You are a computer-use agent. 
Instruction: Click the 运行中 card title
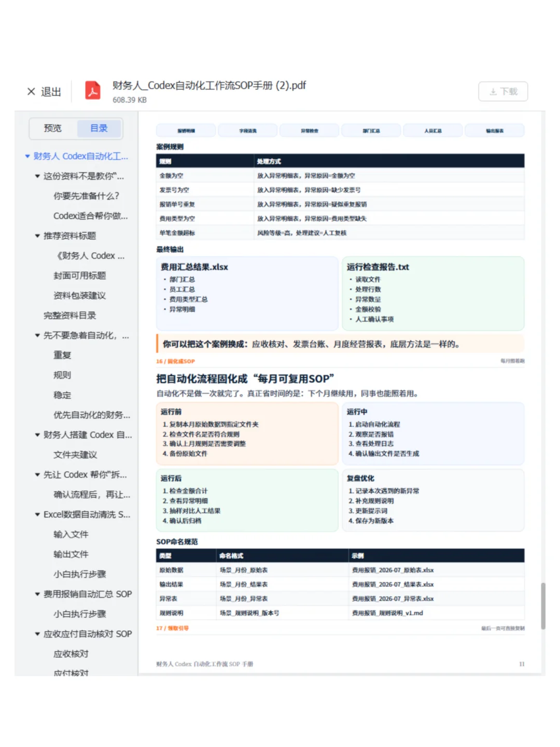click(x=357, y=412)
